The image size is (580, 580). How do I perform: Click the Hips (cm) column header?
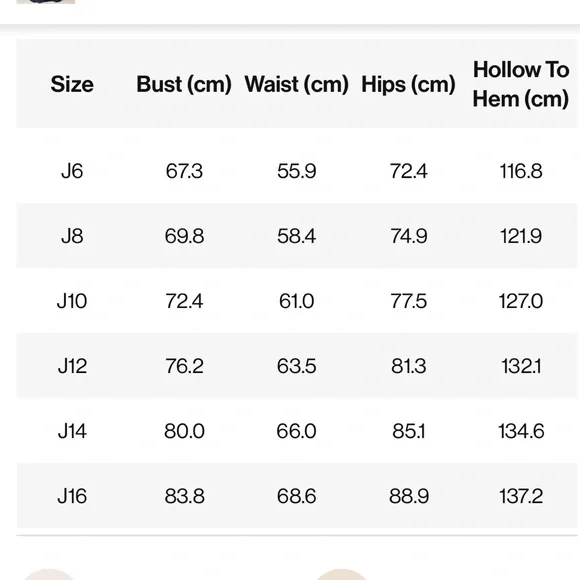point(408,84)
